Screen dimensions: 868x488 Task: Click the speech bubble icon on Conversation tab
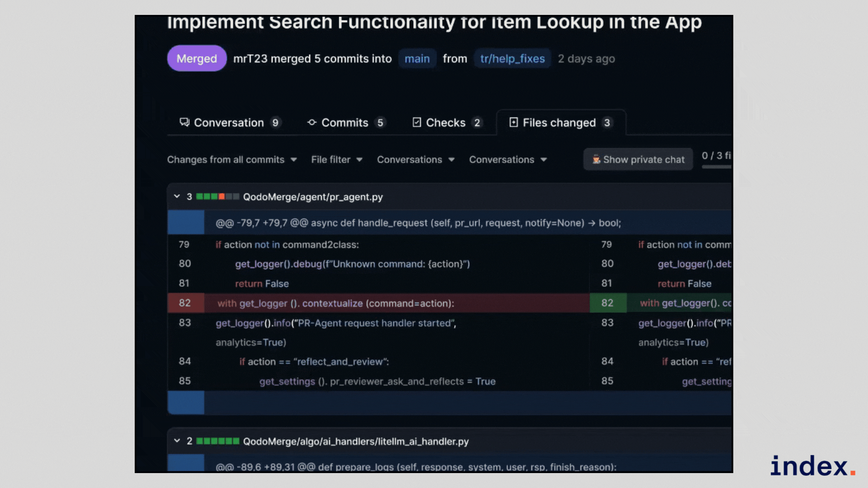point(184,122)
